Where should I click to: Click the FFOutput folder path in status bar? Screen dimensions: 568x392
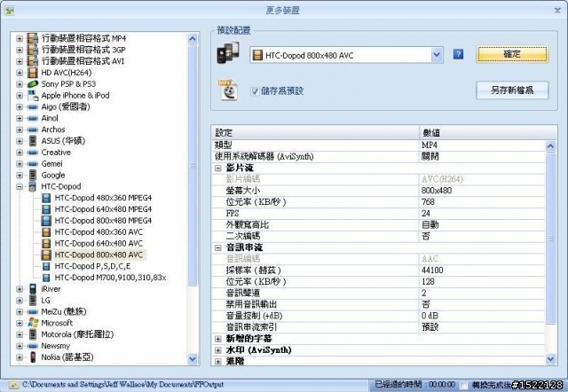tap(122, 384)
